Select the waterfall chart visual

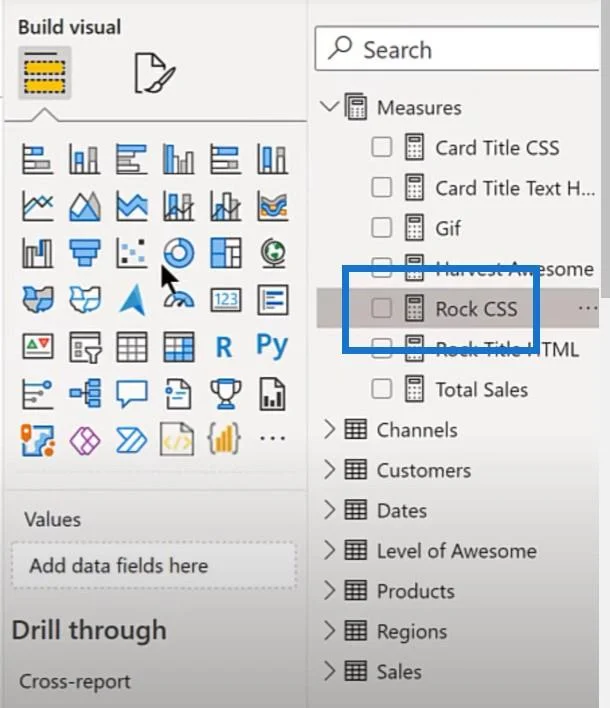pos(37,253)
